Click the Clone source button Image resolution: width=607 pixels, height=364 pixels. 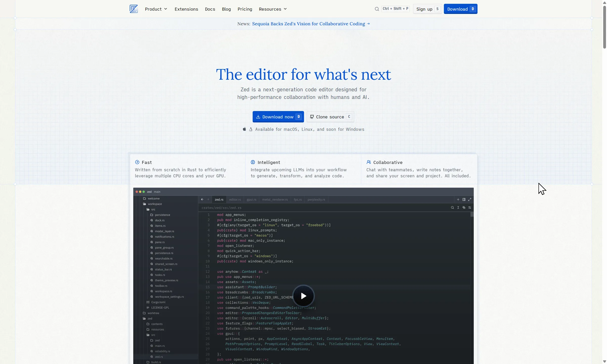(330, 117)
